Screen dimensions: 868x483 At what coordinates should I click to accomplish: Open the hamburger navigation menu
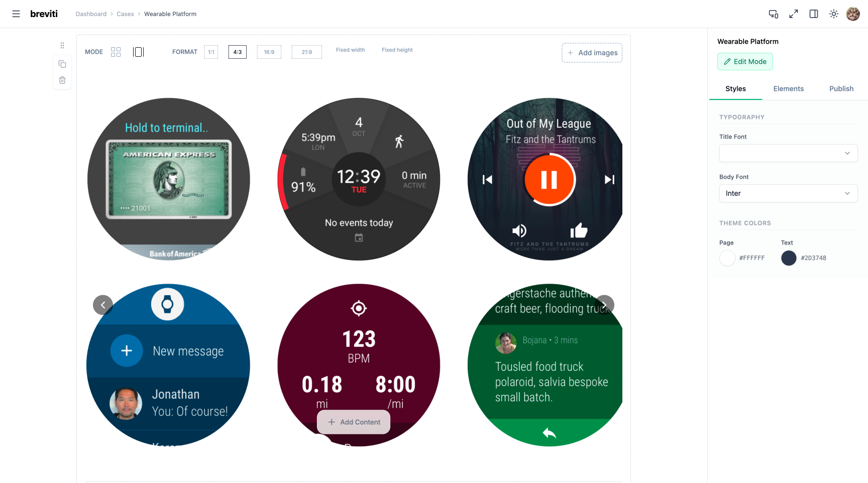coord(16,14)
